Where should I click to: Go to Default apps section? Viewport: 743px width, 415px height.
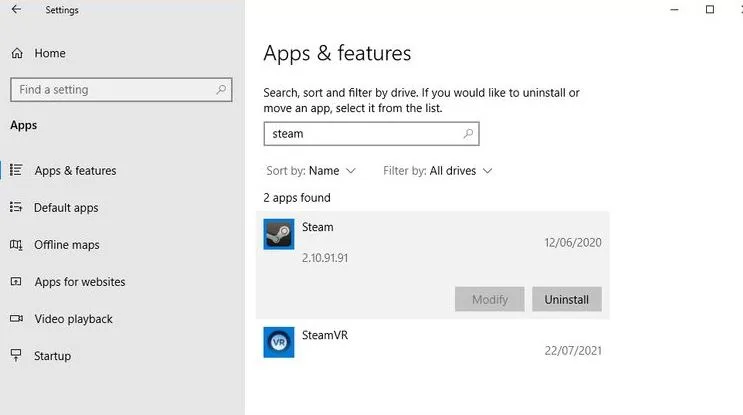(66, 208)
